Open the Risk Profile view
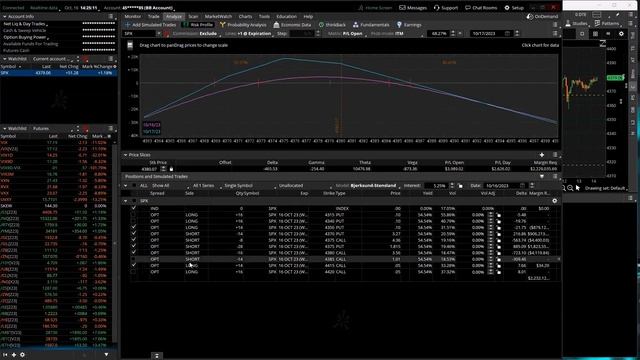Screen dimensions: 640x360 tap(198, 25)
